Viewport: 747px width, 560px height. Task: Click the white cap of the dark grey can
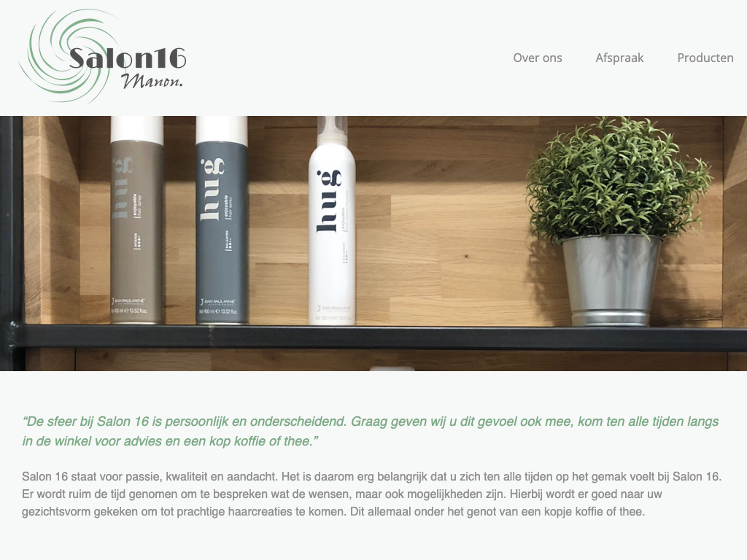click(222, 128)
